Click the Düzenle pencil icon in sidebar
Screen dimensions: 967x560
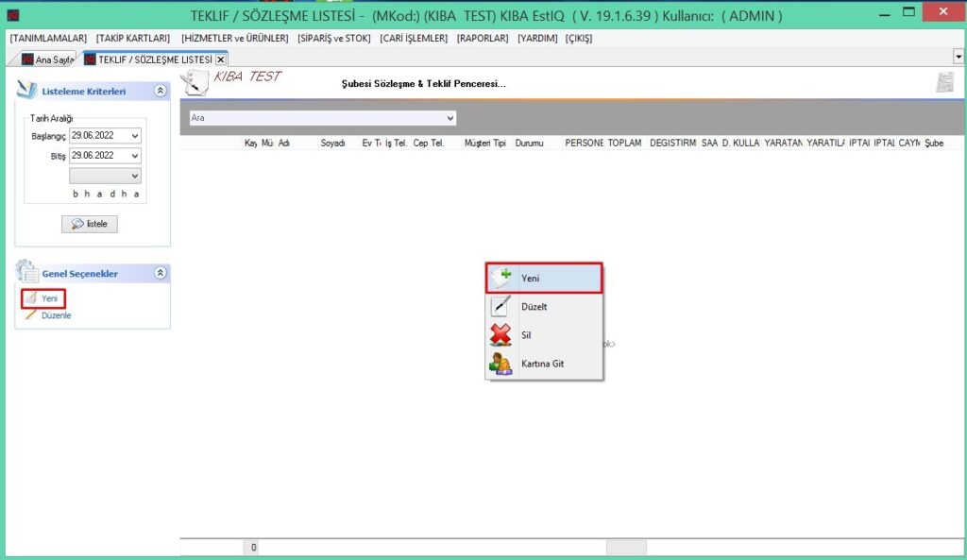[x=31, y=315]
